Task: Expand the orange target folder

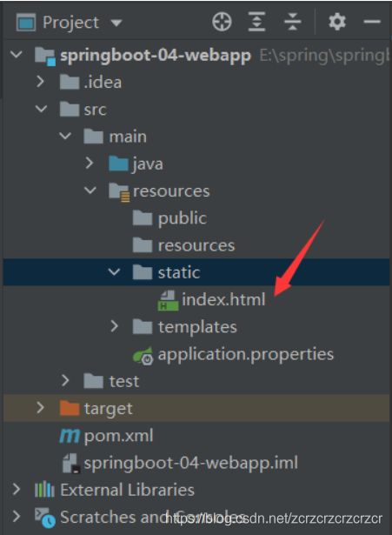Action: tap(40, 408)
